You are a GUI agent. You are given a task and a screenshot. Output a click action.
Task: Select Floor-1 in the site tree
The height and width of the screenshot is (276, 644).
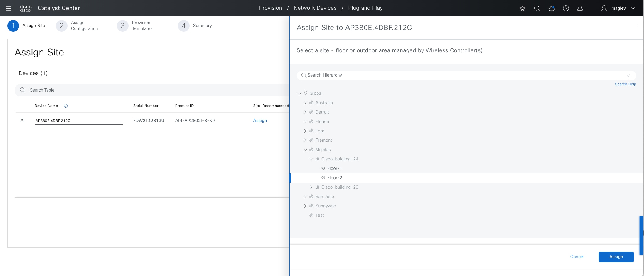pos(335,168)
